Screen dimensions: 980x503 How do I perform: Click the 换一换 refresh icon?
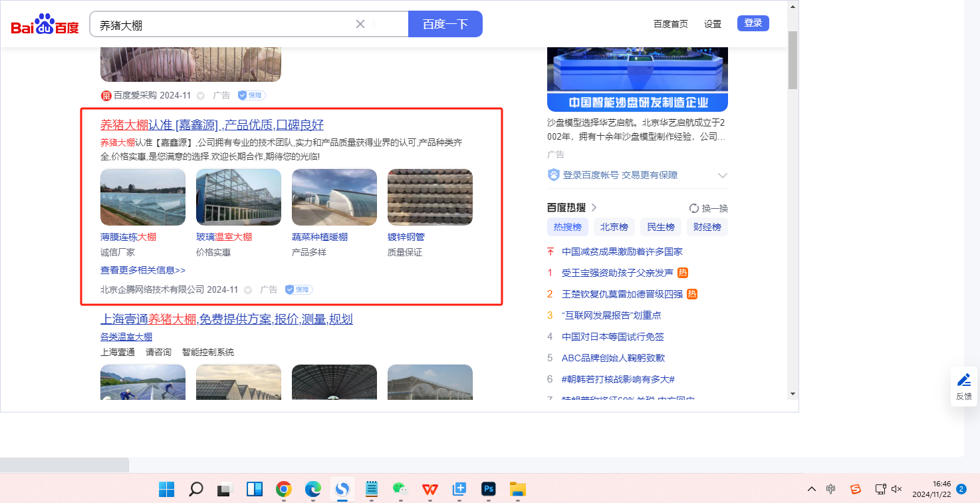(694, 208)
